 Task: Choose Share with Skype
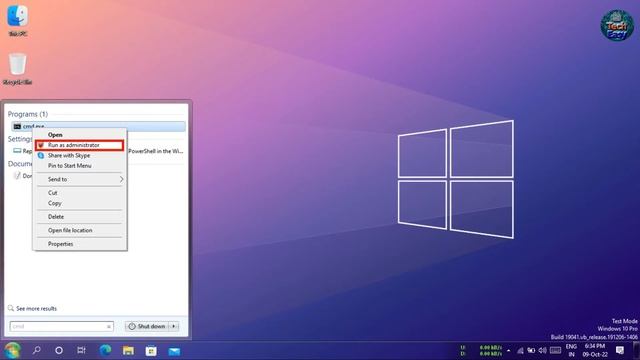coord(80,156)
